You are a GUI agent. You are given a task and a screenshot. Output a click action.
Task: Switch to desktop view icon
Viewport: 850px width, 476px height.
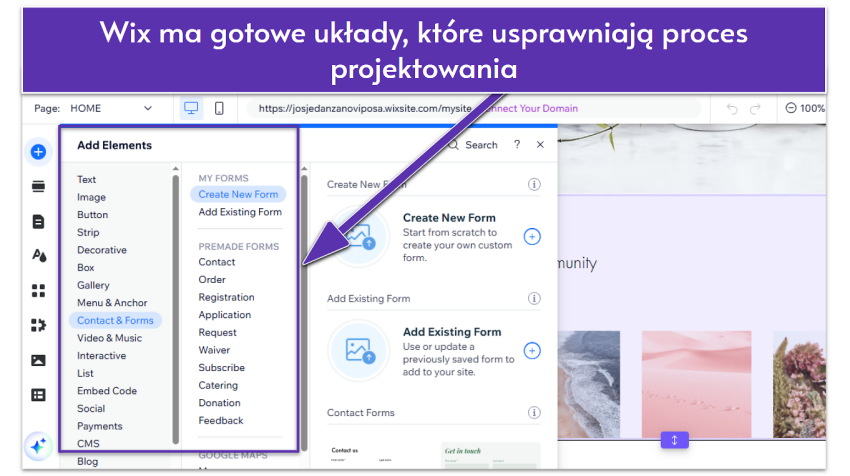191,108
